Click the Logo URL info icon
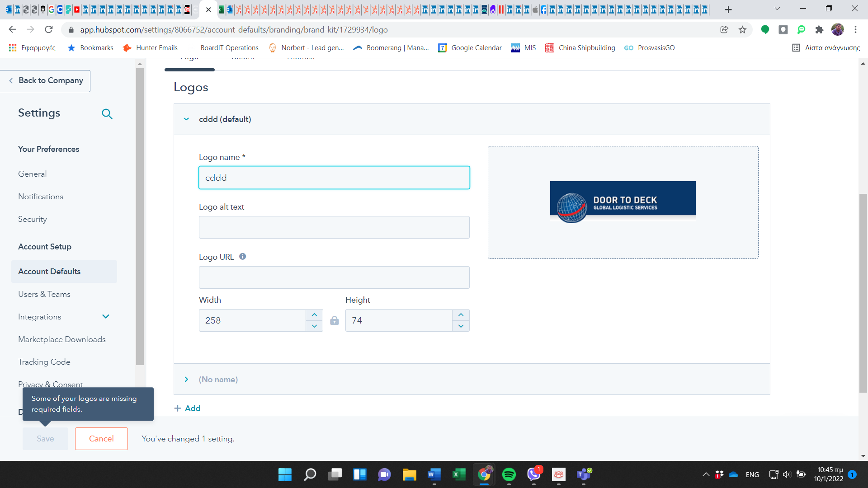The width and height of the screenshot is (868, 488). (x=242, y=256)
